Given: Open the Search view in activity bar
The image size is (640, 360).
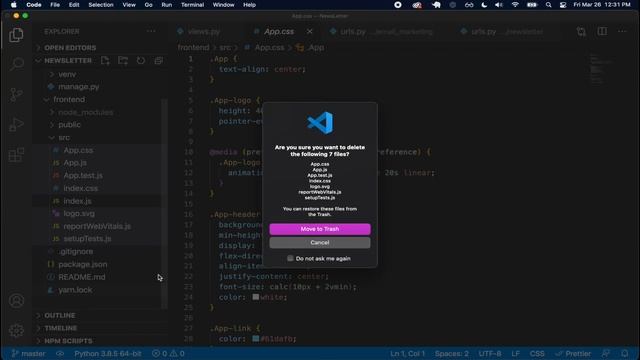Looking at the screenshot, I should 16,64.
